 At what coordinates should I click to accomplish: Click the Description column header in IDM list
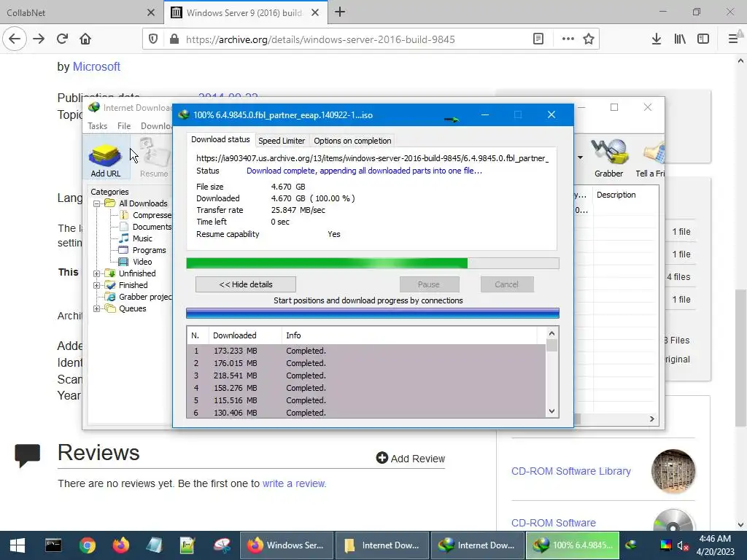[x=625, y=195]
